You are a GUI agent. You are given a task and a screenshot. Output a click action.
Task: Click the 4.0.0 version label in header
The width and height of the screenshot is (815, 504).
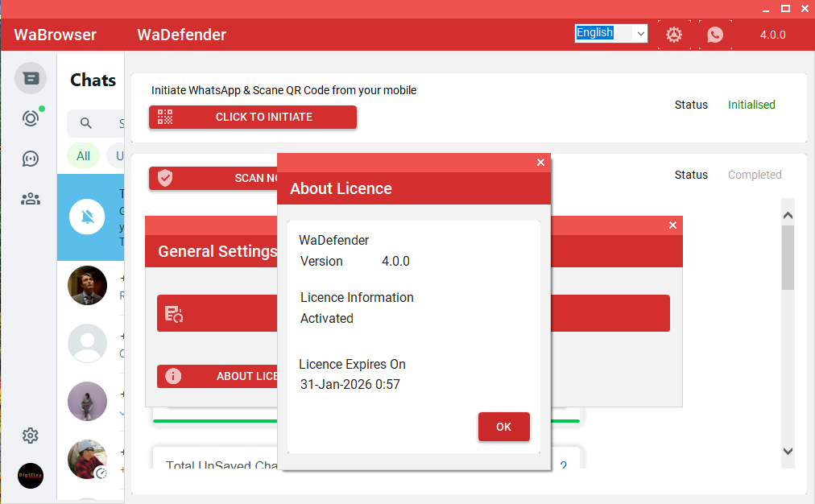click(x=773, y=35)
